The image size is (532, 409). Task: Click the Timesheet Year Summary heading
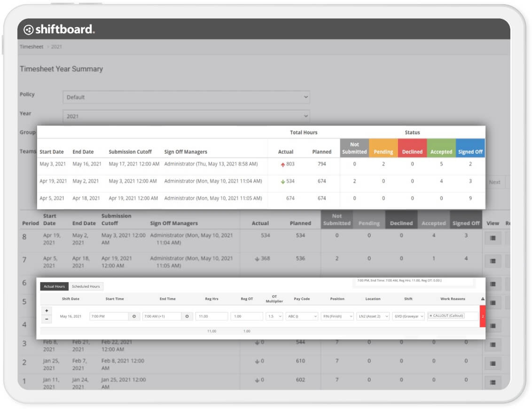pos(62,69)
